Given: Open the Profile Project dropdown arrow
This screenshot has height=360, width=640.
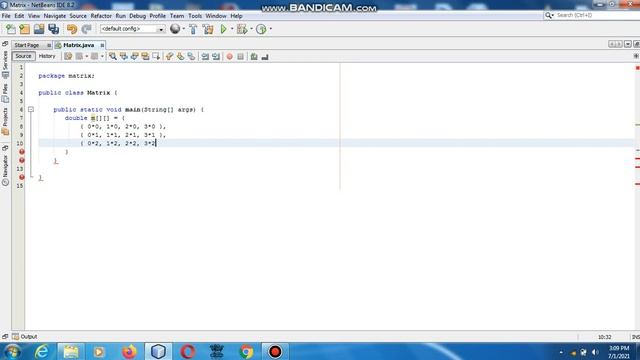Looking at the screenshot, I should click(x=271, y=29).
